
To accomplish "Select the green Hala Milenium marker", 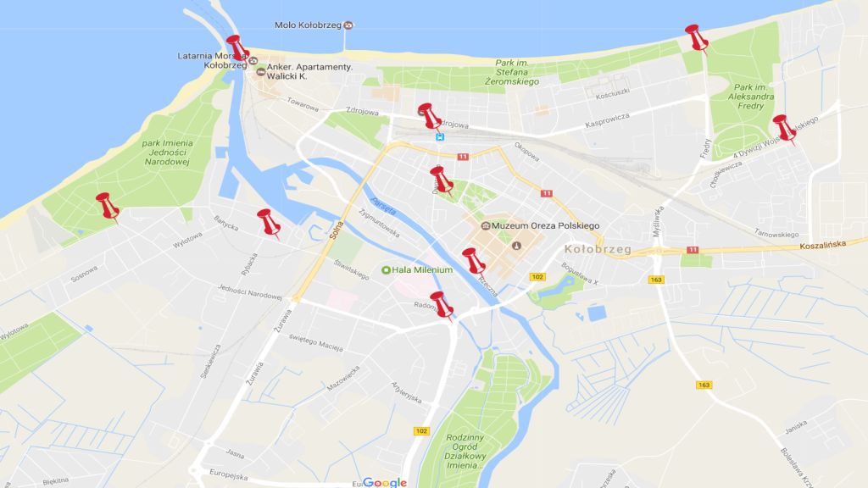I will 386,270.
